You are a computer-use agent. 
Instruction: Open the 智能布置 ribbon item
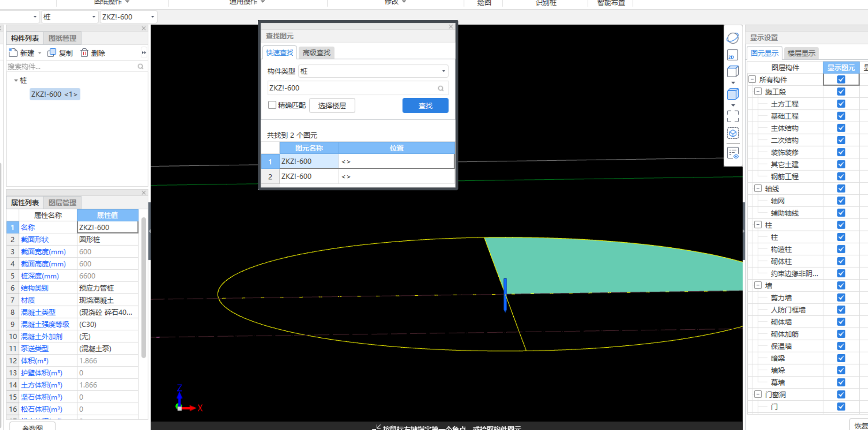tap(611, 3)
